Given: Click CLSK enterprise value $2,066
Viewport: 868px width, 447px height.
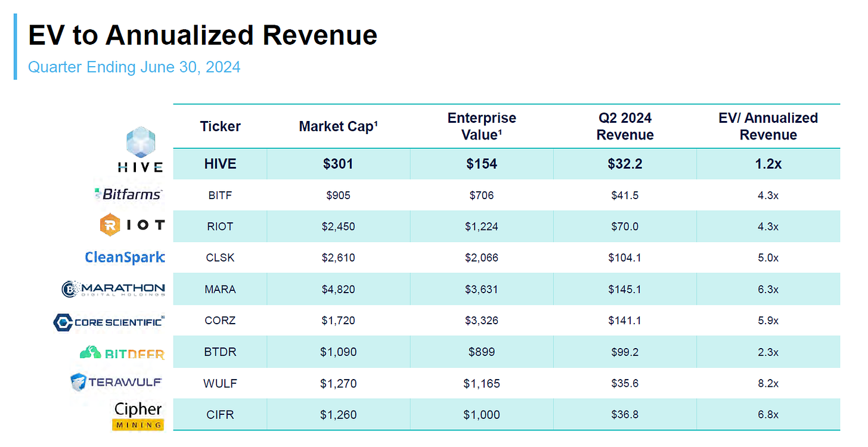Looking at the screenshot, I should (x=482, y=258).
